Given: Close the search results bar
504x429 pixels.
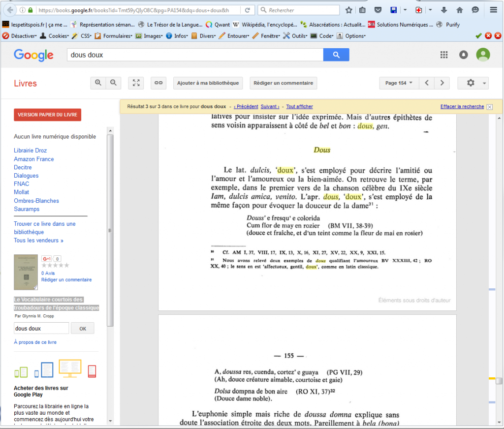Looking at the screenshot, I should 489,107.
